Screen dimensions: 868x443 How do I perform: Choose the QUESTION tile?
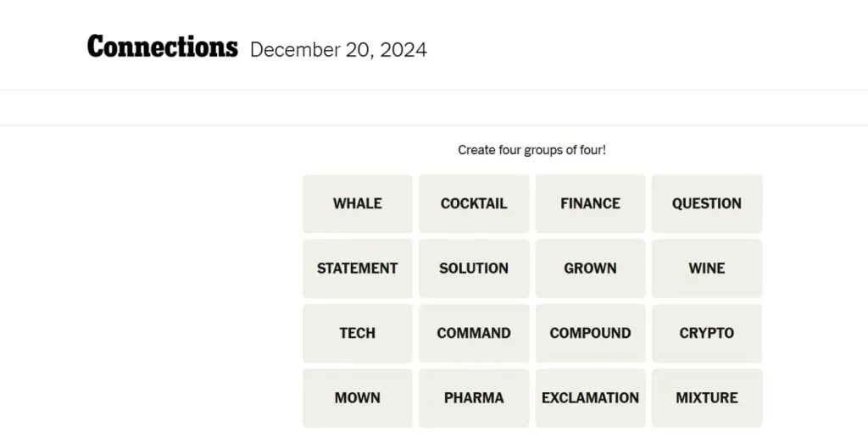[706, 203]
